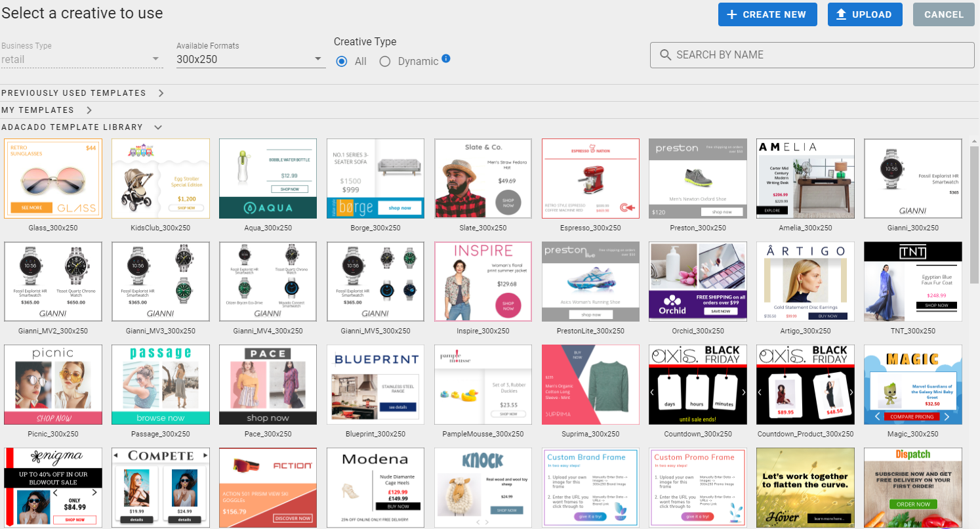This screenshot has width=980, height=529.
Task: Choose the Glass_300x250 template thumbnail
Action: [53, 179]
